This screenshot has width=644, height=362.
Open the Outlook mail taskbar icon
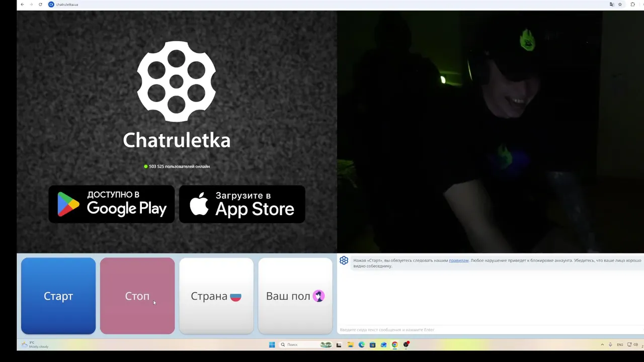(383, 344)
